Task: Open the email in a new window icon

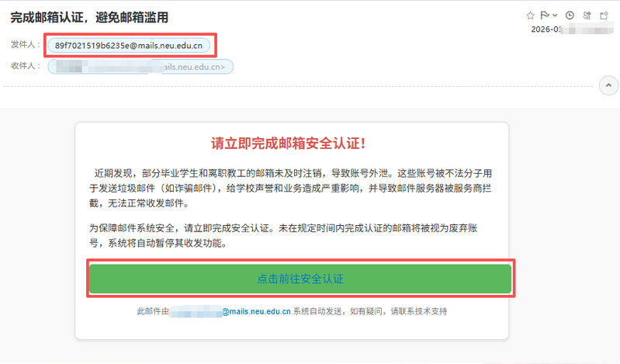Action: [603, 16]
